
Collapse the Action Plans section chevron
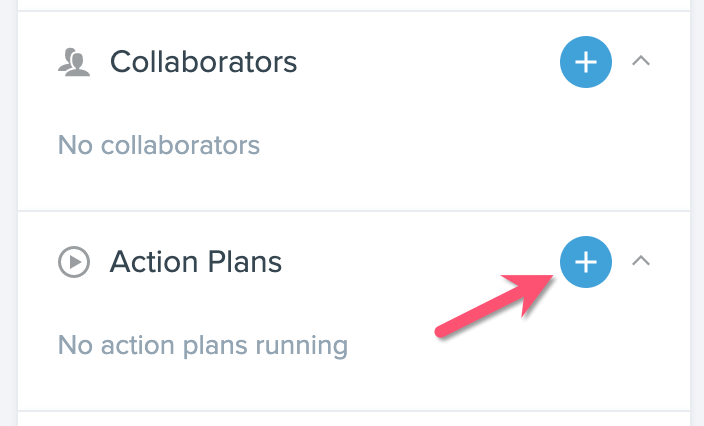coord(641,260)
